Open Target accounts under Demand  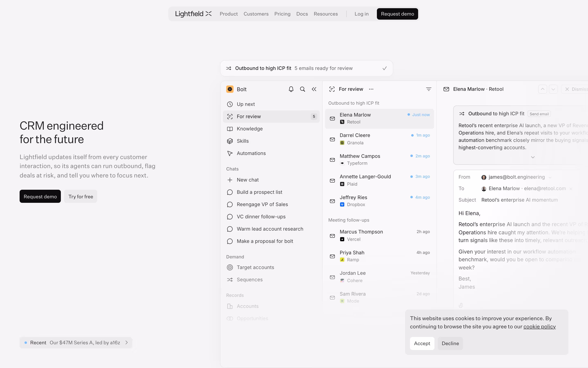click(271, 267)
